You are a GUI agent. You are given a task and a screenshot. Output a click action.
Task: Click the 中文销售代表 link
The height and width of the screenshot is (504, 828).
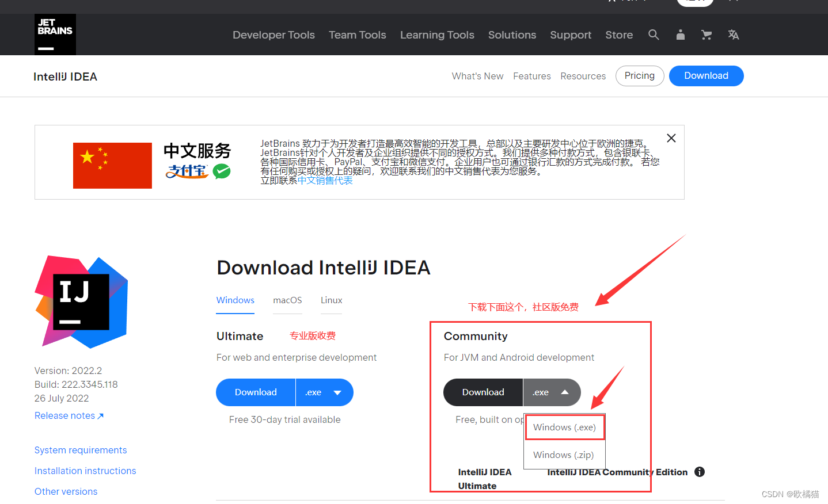[325, 181]
